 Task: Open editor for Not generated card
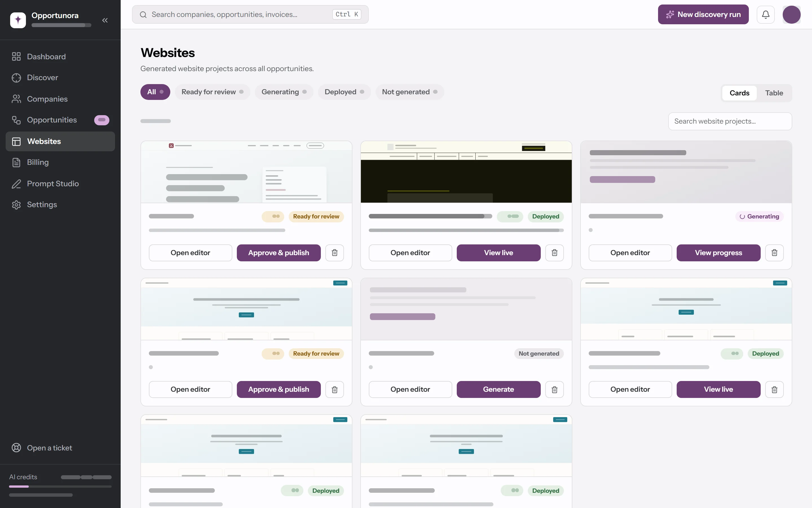(410, 389)
